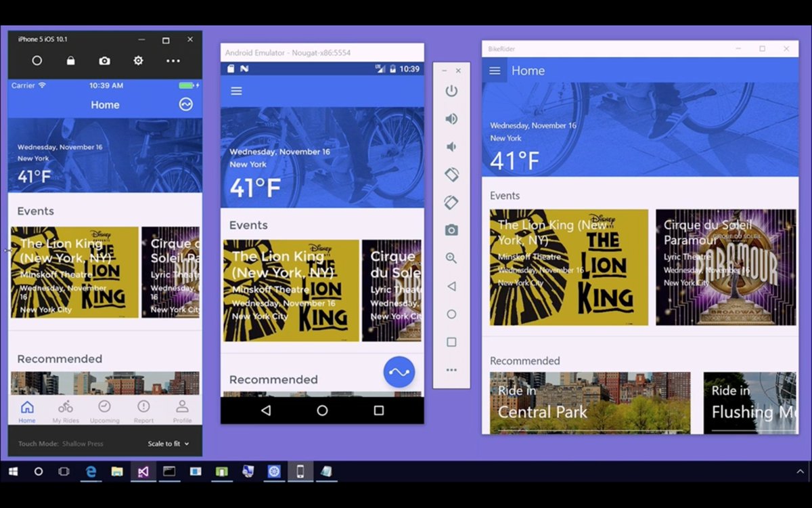Tap the wave icon in iPhone Home header
The width and height of the screenshot is (812, 508).
tap(185, 104)
